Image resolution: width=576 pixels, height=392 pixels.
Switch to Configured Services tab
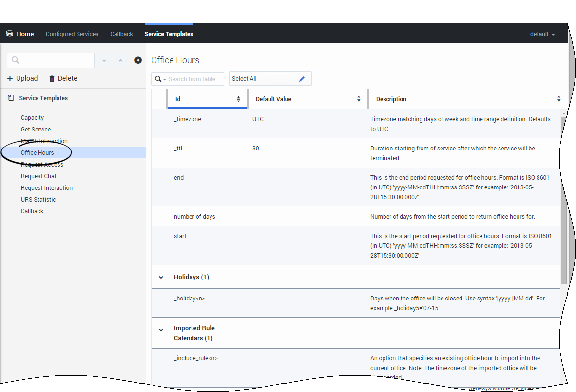72,34
